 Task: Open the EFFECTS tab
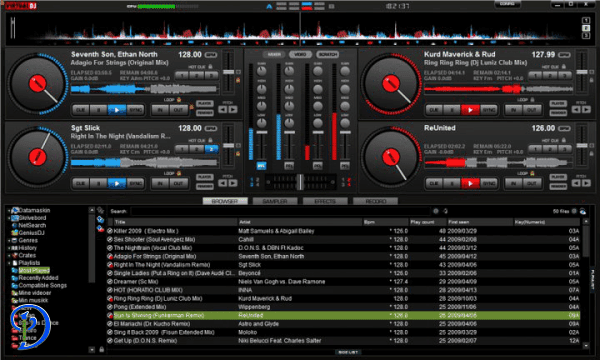tap(325, 201)
